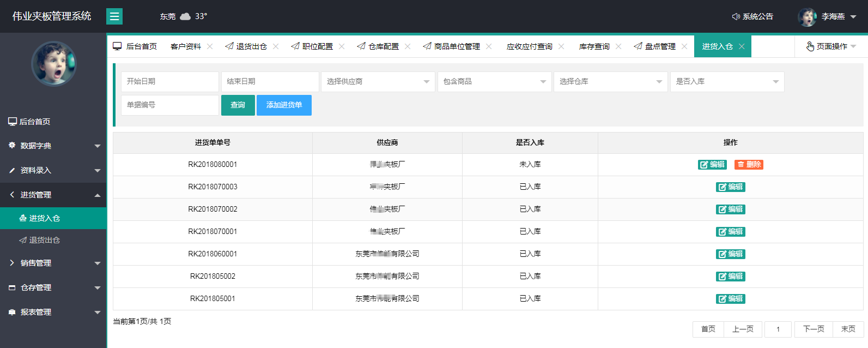Click the 查询 search button
The image size is (868, 348).
click(238, 105)
